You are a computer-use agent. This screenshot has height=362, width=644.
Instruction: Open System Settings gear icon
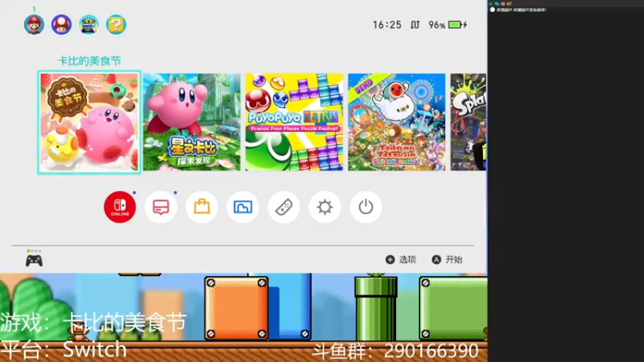click(x=325, y=207)
